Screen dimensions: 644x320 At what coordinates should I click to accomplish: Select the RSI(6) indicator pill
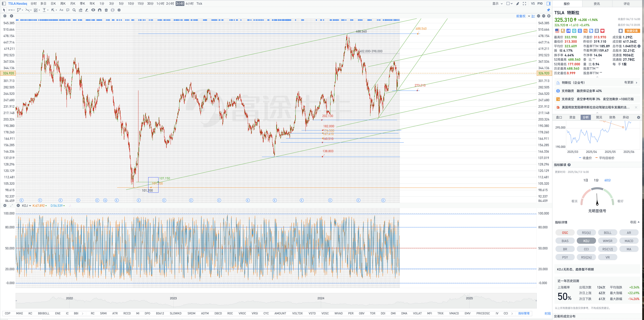click(x=586, y=233)
